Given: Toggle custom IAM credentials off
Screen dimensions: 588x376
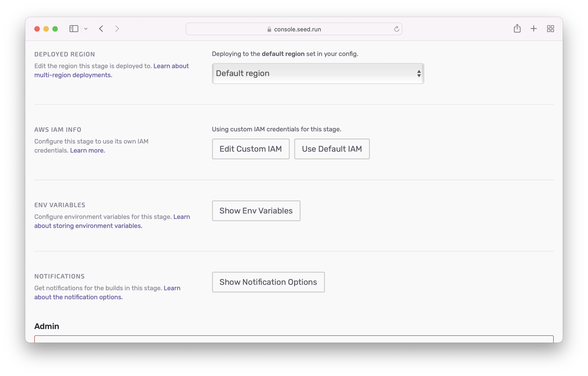Looking at the screenshot, I should (332, 149).
